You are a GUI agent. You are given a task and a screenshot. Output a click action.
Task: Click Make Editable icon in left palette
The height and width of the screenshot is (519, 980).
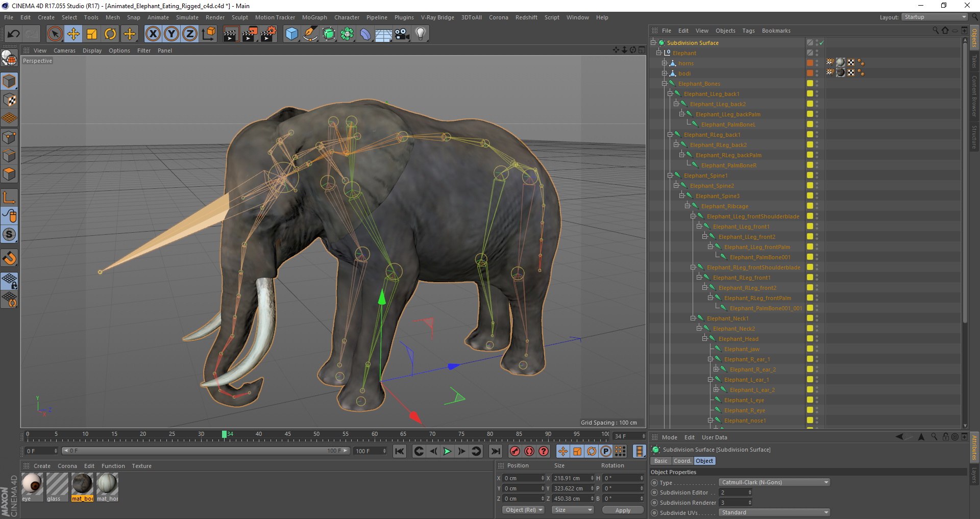point(10,59)
